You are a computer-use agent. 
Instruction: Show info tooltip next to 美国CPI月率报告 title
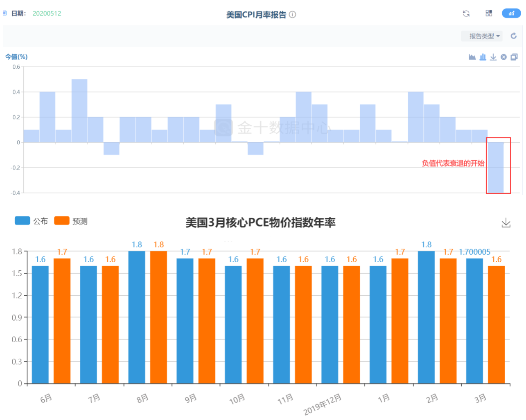[293, 14]
